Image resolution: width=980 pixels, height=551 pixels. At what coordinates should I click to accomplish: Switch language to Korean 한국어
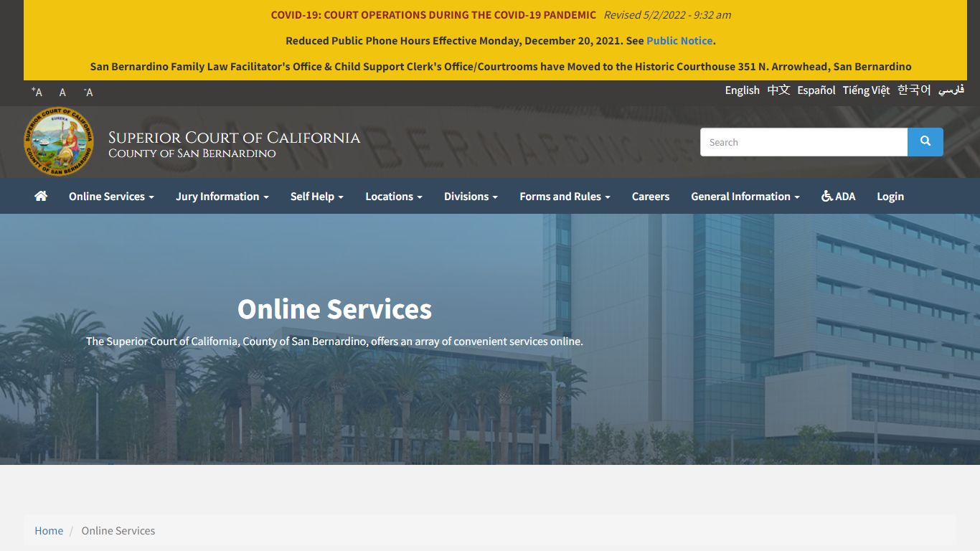pyautogui.click(x=914, y=90)
